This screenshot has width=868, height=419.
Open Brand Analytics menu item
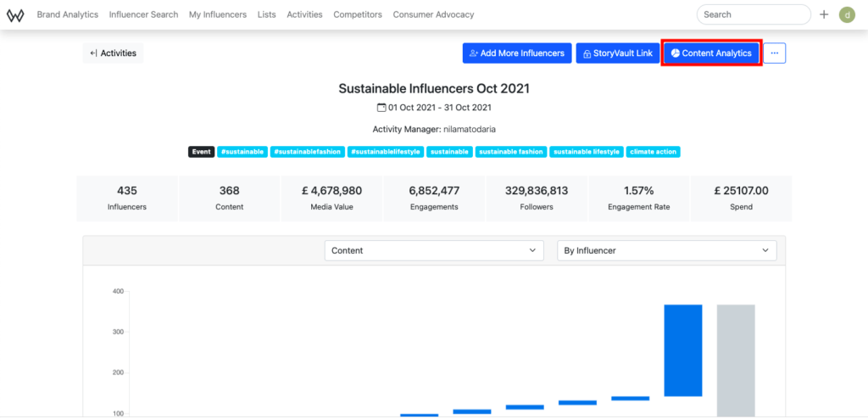click(68, 15)
